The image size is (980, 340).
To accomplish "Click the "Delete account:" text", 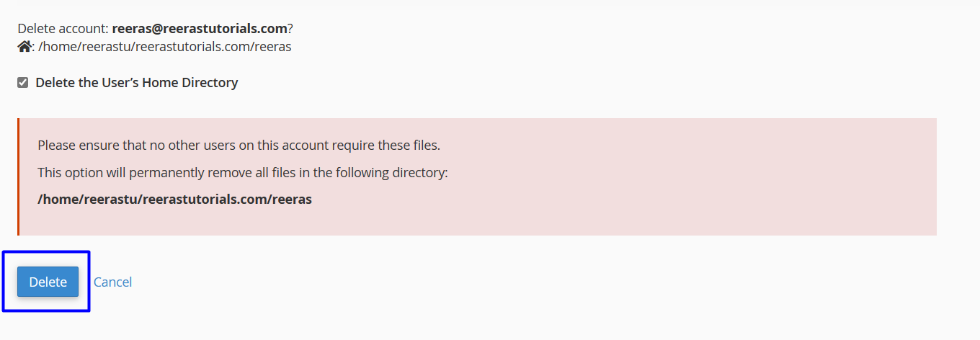I will tap(63, 29).
